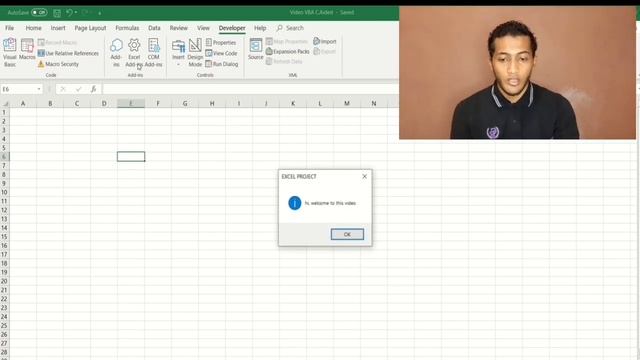
Task: Click Export in XML group
Action: tap(324, 51)
